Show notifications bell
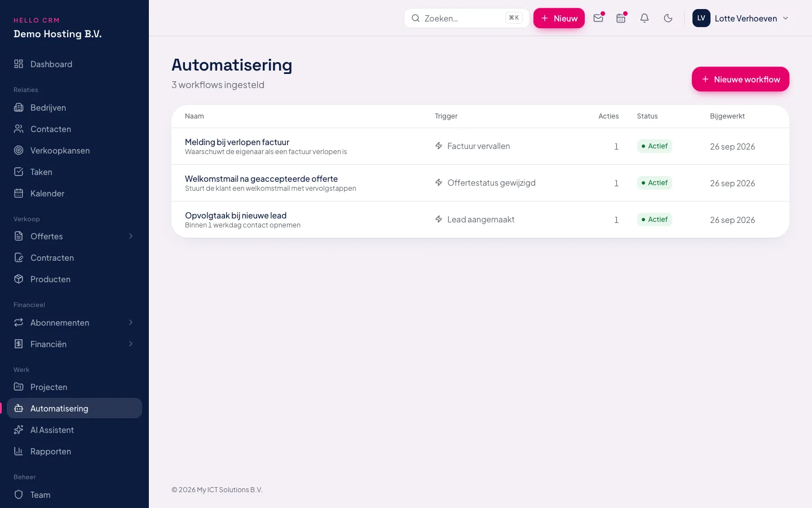This screenshot has width=812, height=508. (645, 18)
